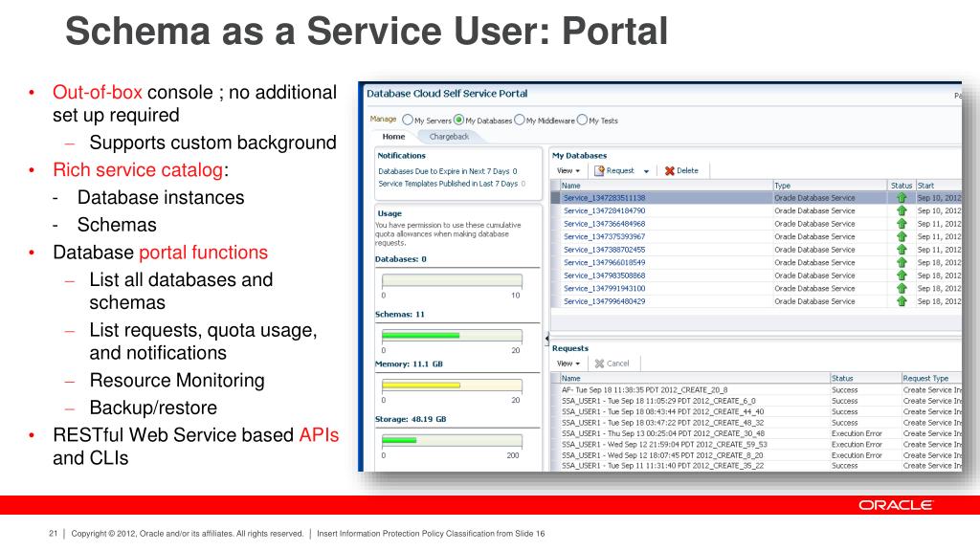Image resolution: width=980 pixels, height=551 pixels.
Task: Select request SSA_USER1 CREATE_48_32 row
Action: pyautogui.click(x=756, y=423)
